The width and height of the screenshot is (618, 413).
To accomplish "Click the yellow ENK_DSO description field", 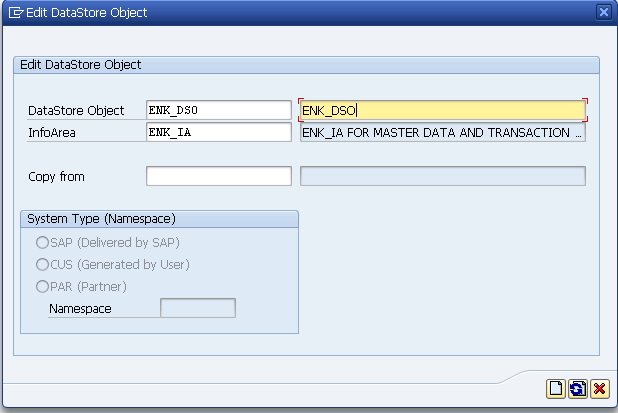I will pos(443,110).
